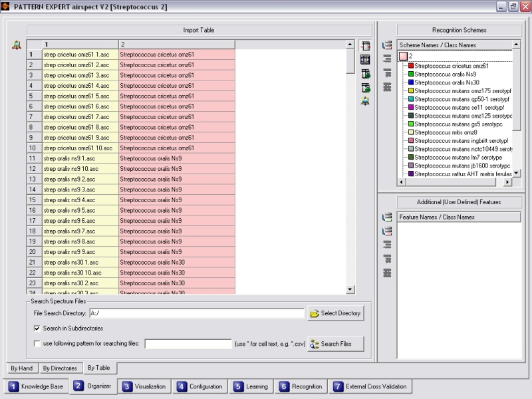This screenshot has width=532, height=399.
Task: Open the Visualization tab
Action: [145, 386]
